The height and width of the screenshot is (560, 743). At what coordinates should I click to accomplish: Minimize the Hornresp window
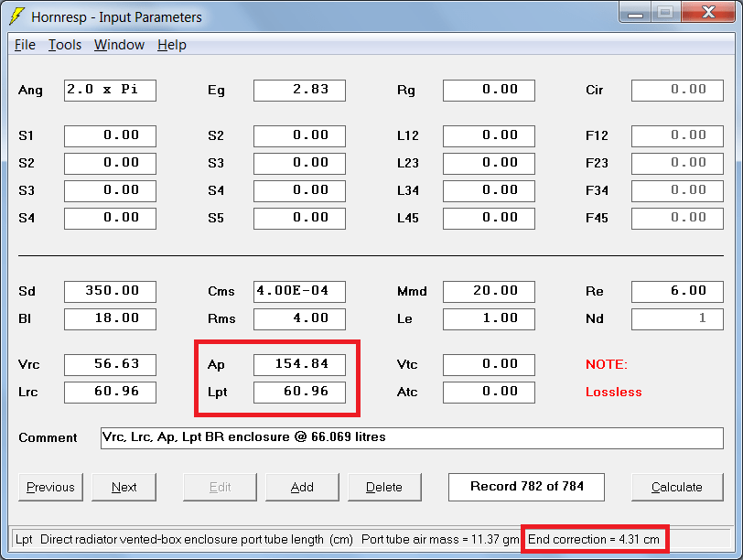click(x=635, y=13)
